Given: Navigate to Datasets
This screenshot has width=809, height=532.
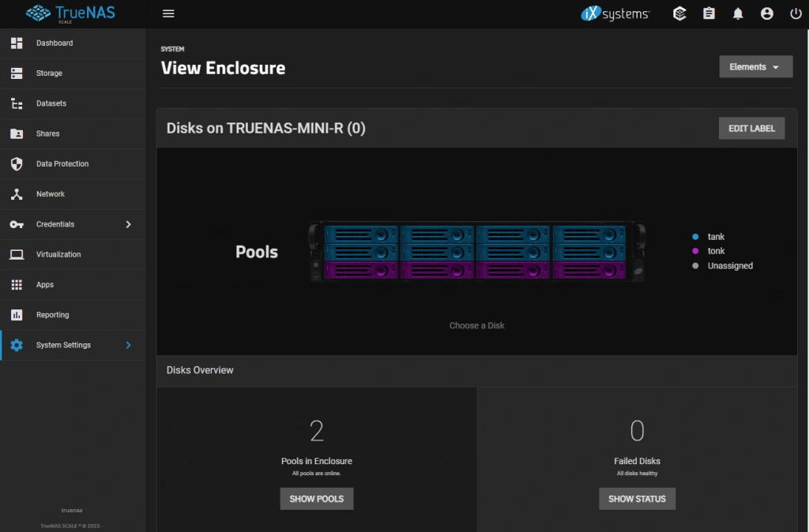Looking at the screenshot, I should tap(73, 103).
